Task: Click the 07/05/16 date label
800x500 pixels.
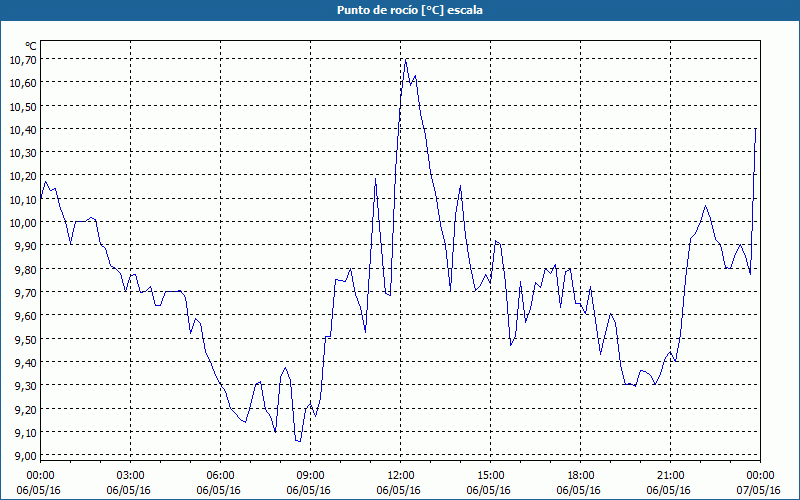Action: (758, 490)
